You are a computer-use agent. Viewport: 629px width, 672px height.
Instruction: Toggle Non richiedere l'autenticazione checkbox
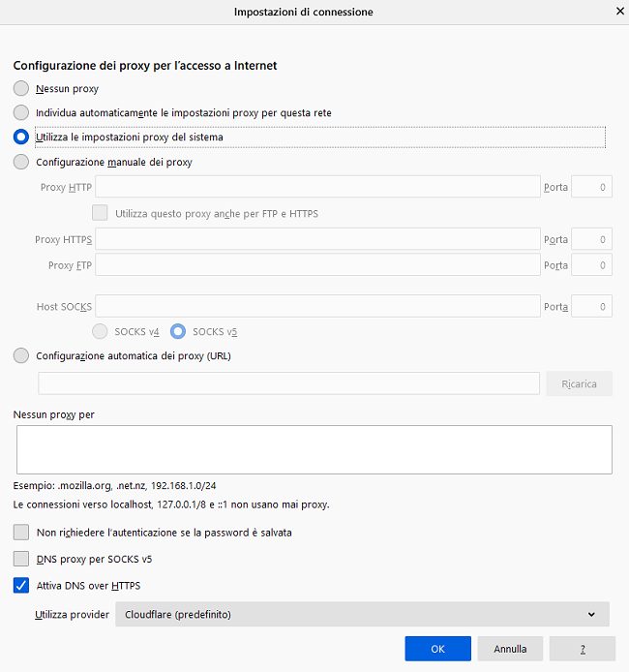pos(21,532)
